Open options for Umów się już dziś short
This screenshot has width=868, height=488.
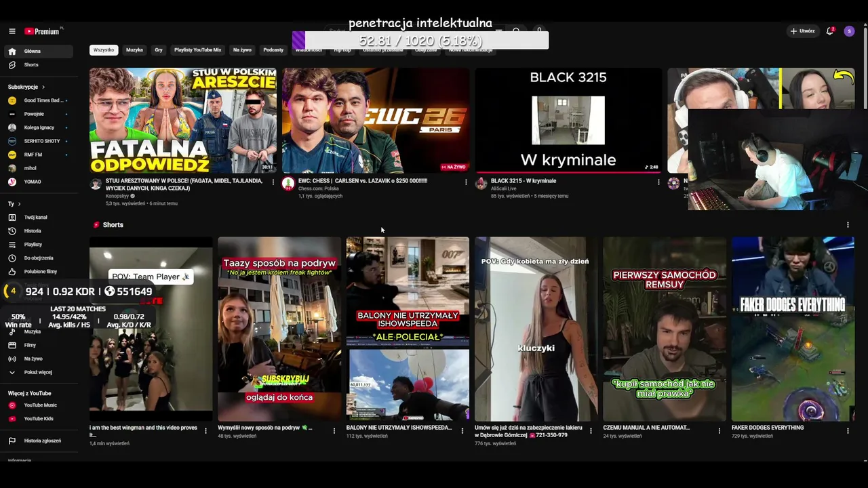click(591, 431)
